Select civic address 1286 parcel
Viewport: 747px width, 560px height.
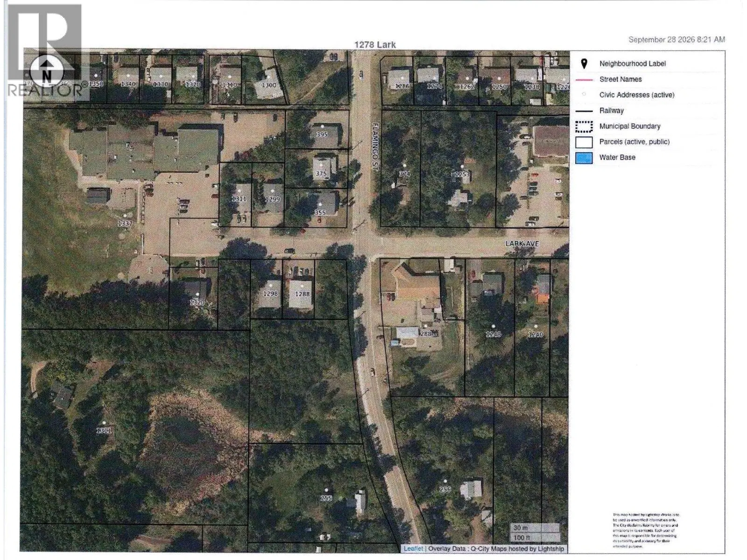[x=402, y=86]
